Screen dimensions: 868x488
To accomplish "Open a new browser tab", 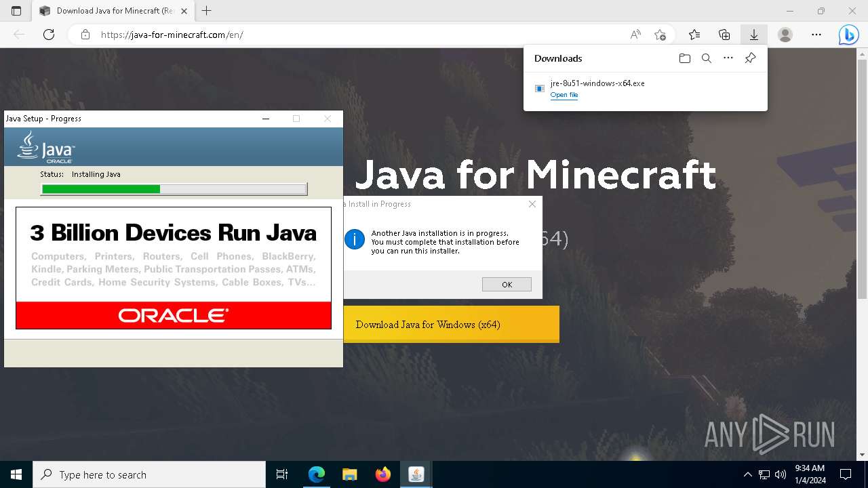I will (x=207, y=11).
